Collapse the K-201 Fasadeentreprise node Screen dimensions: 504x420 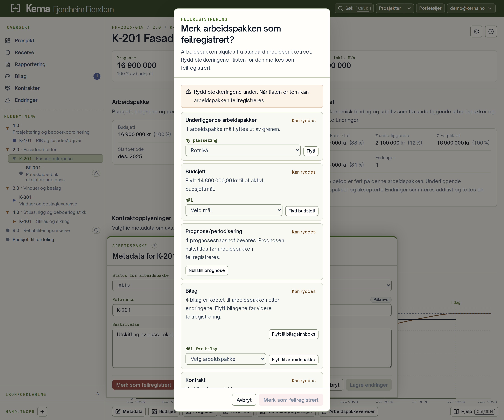[x=14, y=159]
